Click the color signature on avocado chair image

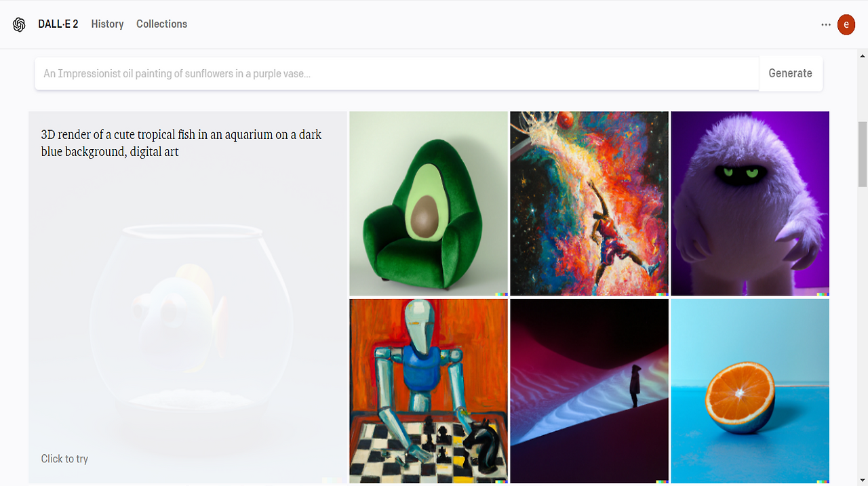point(501,294)
